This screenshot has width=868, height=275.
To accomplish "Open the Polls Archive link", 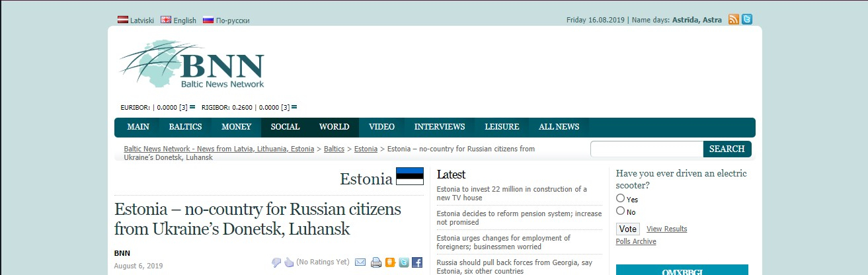I will [636, 241].
